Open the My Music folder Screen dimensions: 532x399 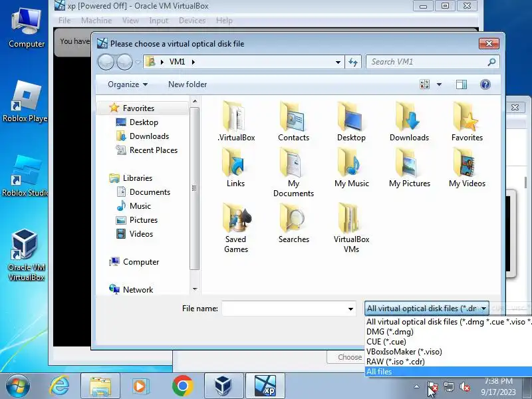pyautogui.click(x=351, y=168)
